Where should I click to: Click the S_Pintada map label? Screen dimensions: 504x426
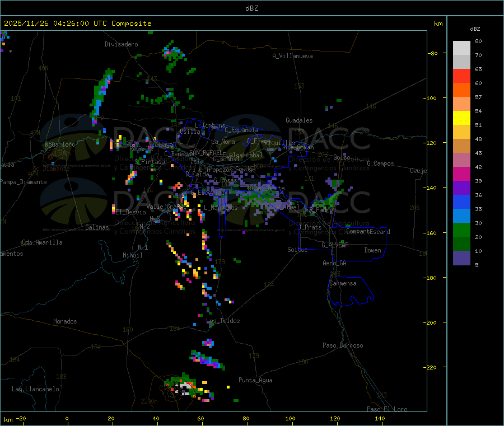(x=150, y=162)
